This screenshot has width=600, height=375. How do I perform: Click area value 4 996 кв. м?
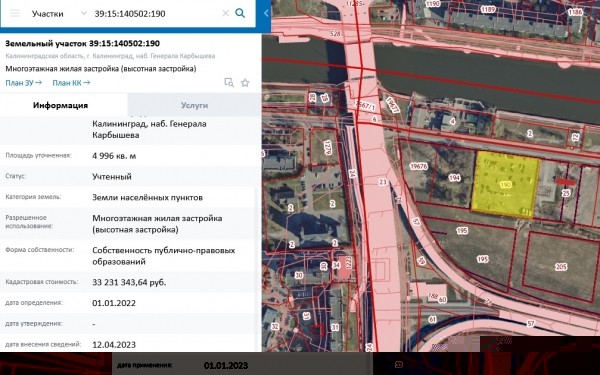114,156
